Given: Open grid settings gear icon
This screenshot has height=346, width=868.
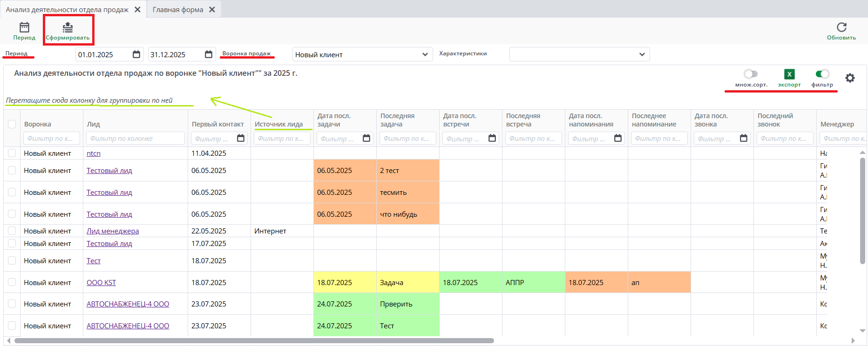Looking at the screenshot, I should (x=850, y=78).
